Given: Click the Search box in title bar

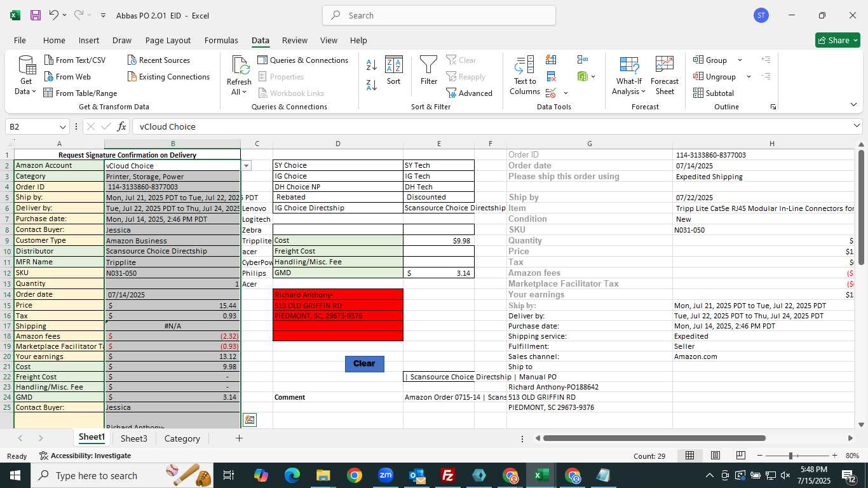Looking at the screenshot, I should [x=439, y=15].
